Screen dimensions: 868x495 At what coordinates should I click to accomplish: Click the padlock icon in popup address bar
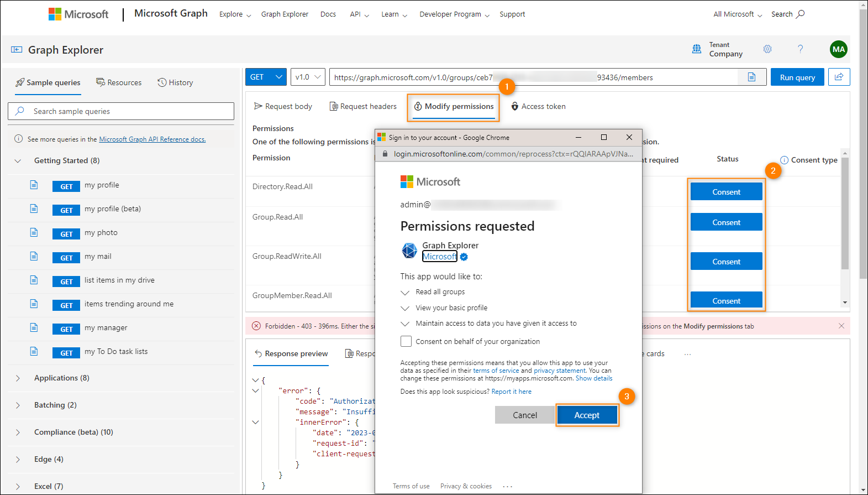click(x=385, y=154)
